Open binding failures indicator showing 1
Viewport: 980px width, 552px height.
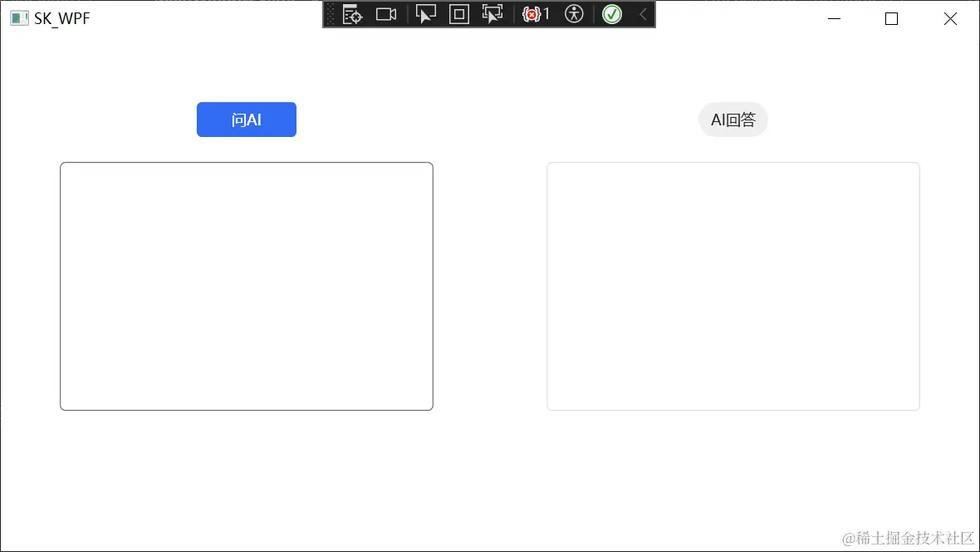pyautogui.click(x=536, y=14)
